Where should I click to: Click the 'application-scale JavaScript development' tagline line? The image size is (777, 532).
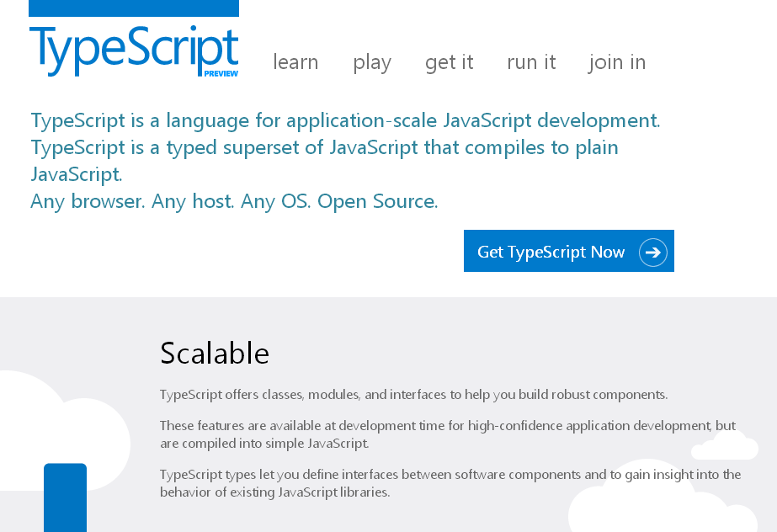[x=345, y=120]
